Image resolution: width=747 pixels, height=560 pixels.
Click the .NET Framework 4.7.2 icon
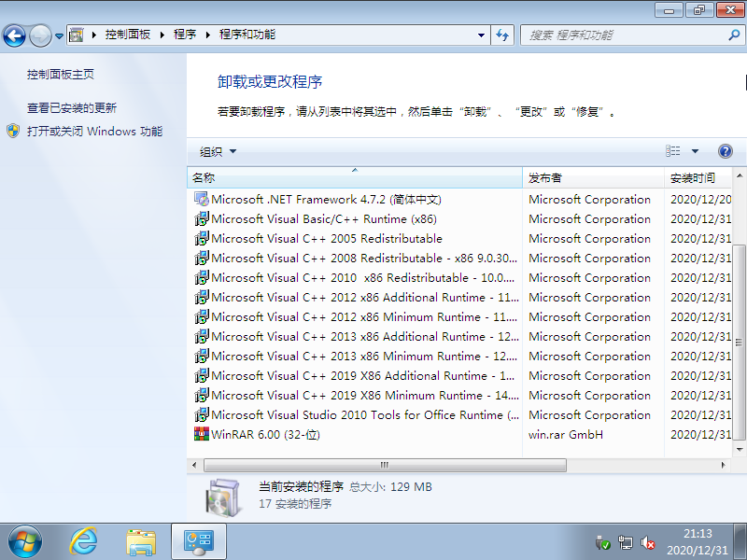click(202, 199)
